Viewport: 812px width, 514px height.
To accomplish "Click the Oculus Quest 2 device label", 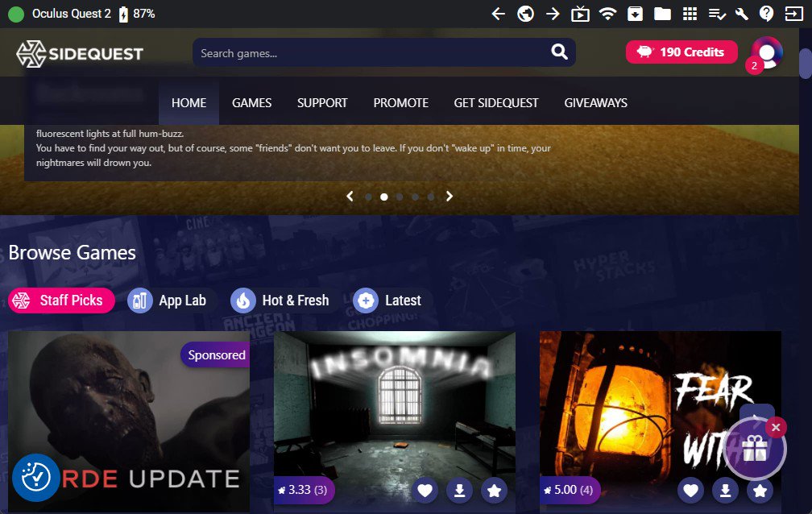I will [x=72, y=14].
